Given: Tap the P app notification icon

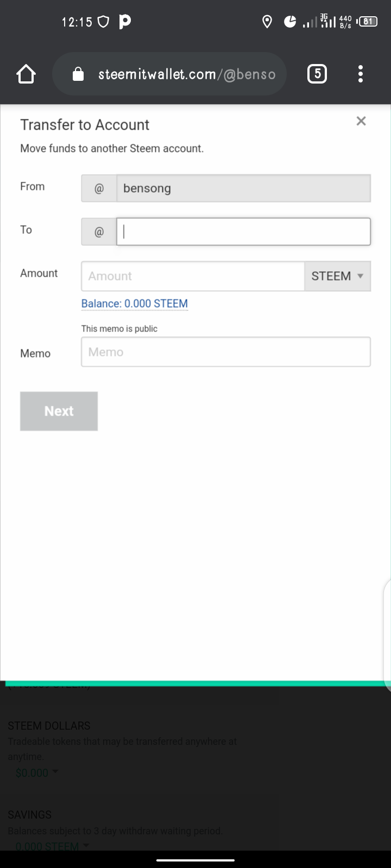Looking at the screenshot, I should 125,22.
